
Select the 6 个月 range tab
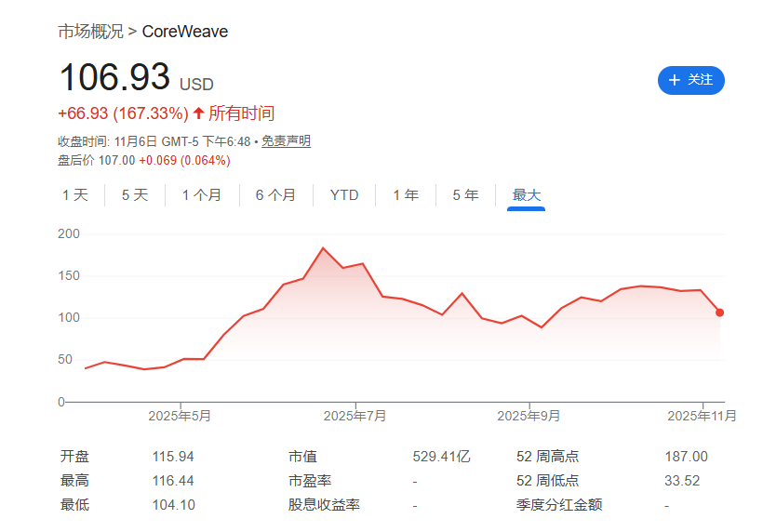275,195
